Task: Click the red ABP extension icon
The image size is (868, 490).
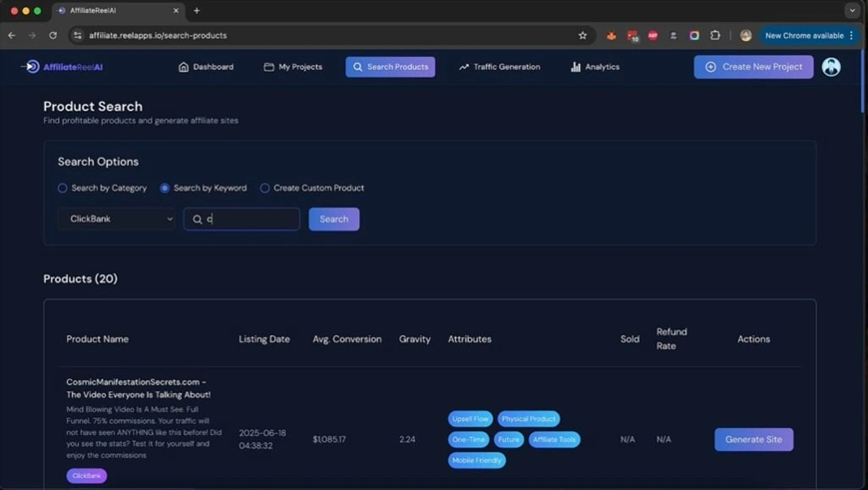Action: (652, 36)
